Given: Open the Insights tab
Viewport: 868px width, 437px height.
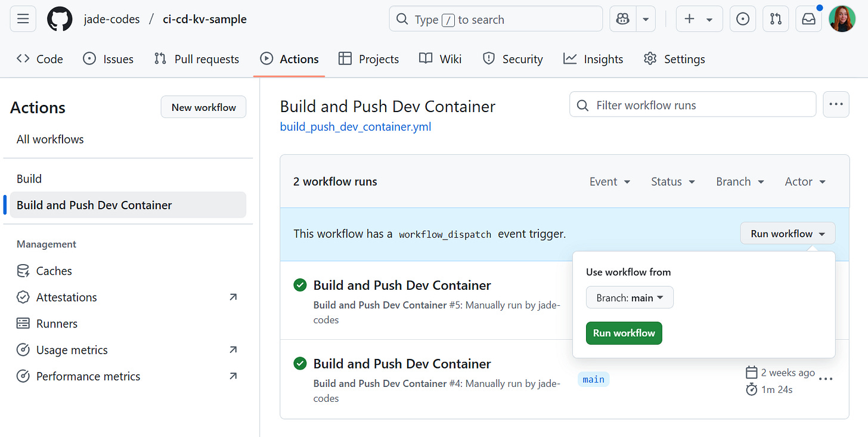Looking at the screenshot, I should click(593, 59).
